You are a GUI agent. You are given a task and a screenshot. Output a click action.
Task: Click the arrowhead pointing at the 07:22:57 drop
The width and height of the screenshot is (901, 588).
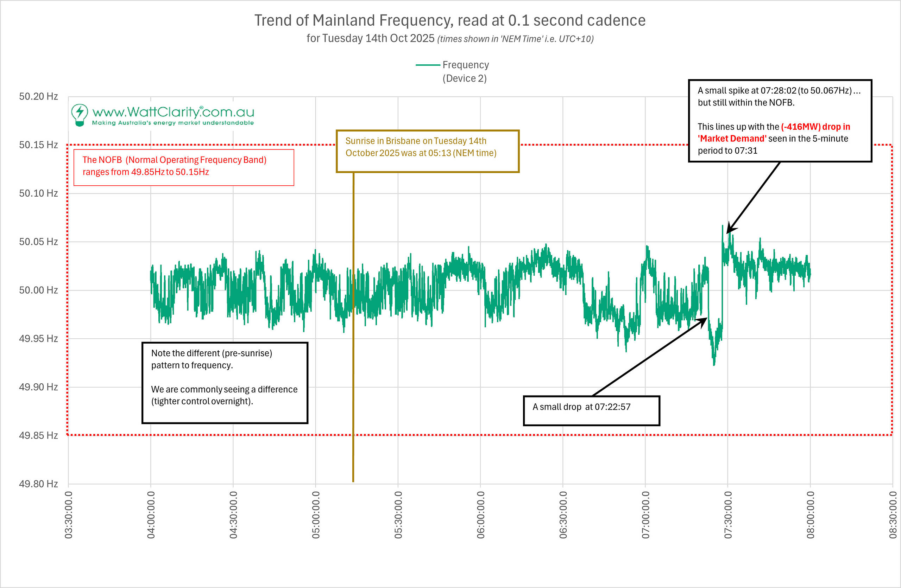pyautogui.click(x=702, y=320)
